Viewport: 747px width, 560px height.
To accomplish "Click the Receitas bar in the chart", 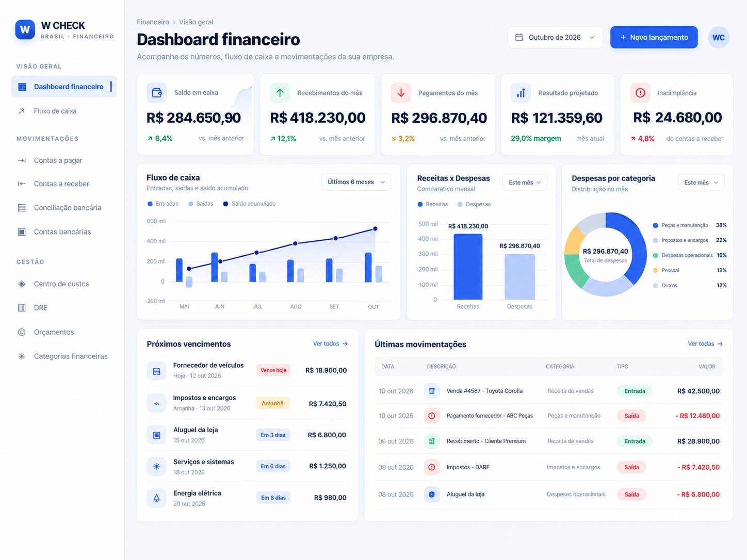I will coord(468,267).
